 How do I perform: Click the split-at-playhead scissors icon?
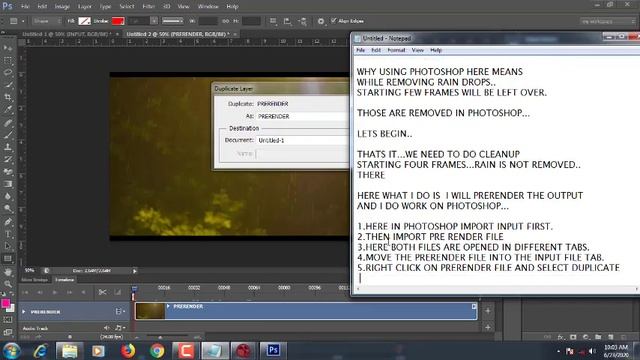[x=102, y=292]
